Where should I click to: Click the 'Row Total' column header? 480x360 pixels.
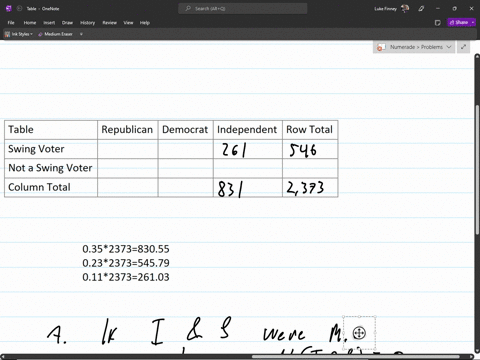coord(310,130)
